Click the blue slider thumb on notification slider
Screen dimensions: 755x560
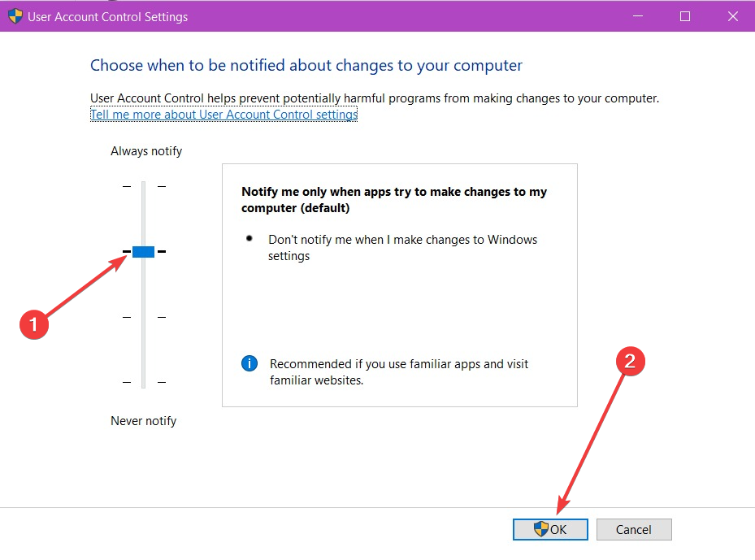[144, 251]
